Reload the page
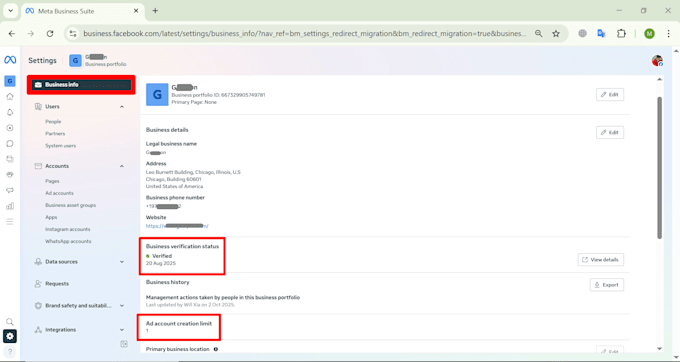Viewport: 680px width, 362px height. point(50,33)
